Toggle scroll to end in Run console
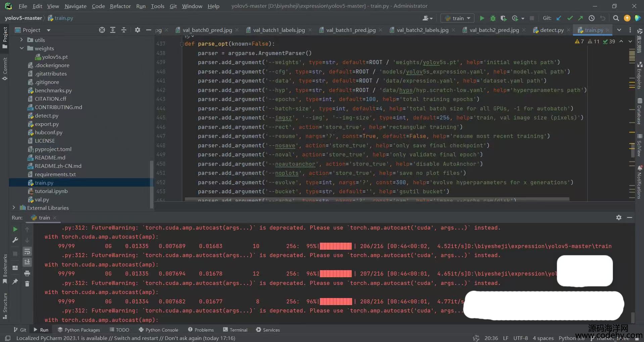The width and height of the screenshot is (644, 342). point(27,262)
